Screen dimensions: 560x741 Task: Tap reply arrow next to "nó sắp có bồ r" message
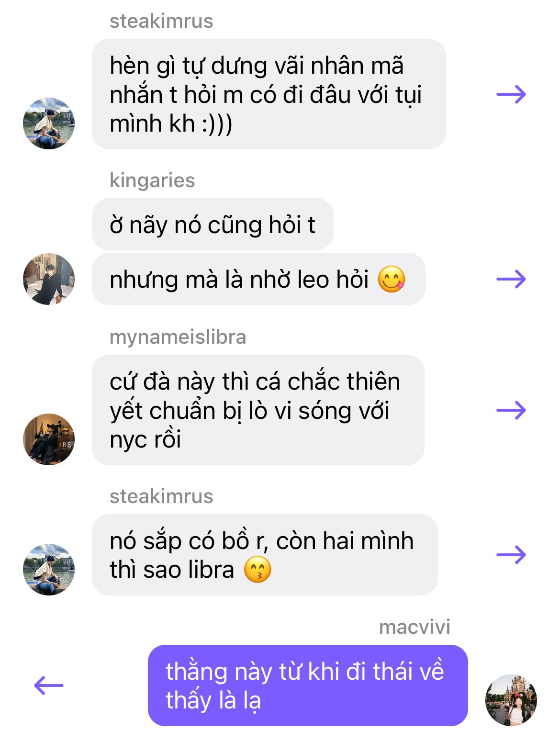point(511,555)
